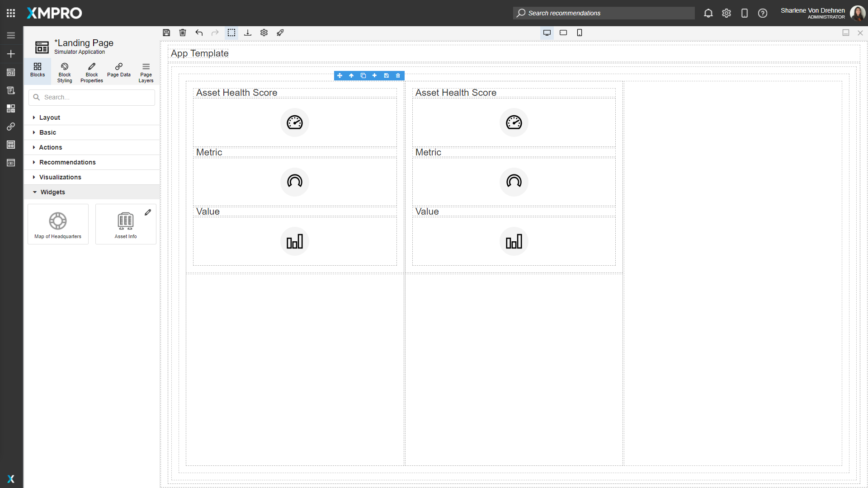Open the Block Styling palette icon
This screenshot has height=488, width=868.
pyautogui.click(x=64, y=71)
